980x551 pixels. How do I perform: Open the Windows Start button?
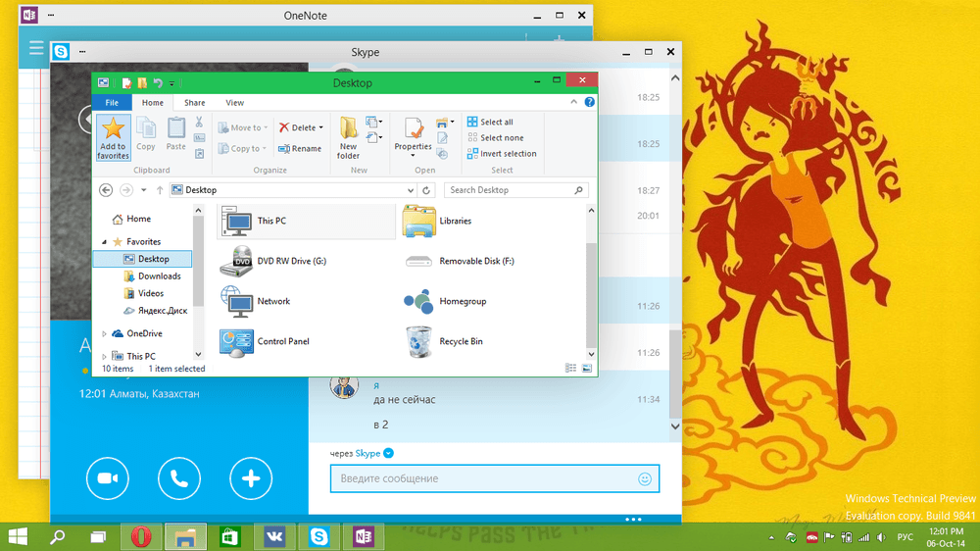coord(18,536)
